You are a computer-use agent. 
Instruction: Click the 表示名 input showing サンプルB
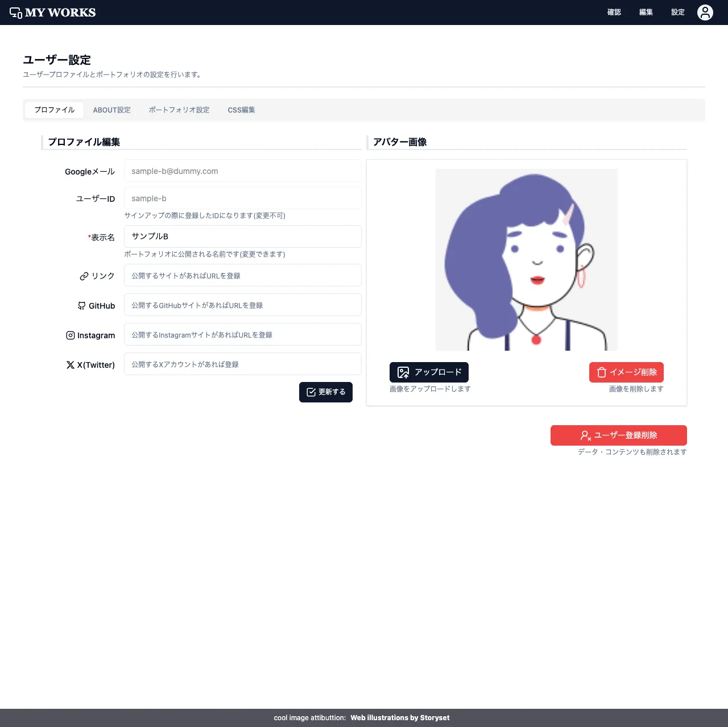pyautogui.click(x=242, y=236)
